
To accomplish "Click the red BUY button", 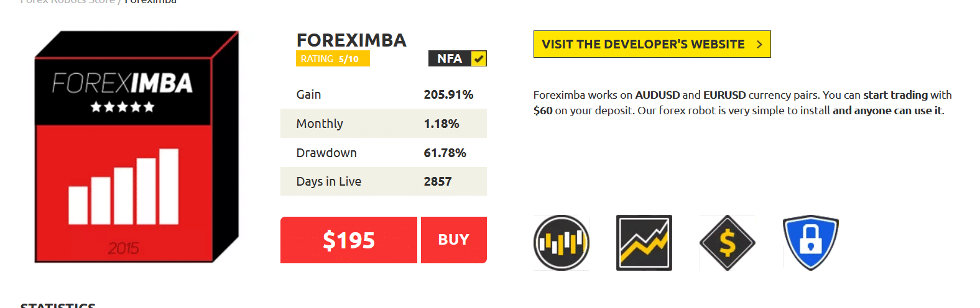I will [x=454, y=240].
